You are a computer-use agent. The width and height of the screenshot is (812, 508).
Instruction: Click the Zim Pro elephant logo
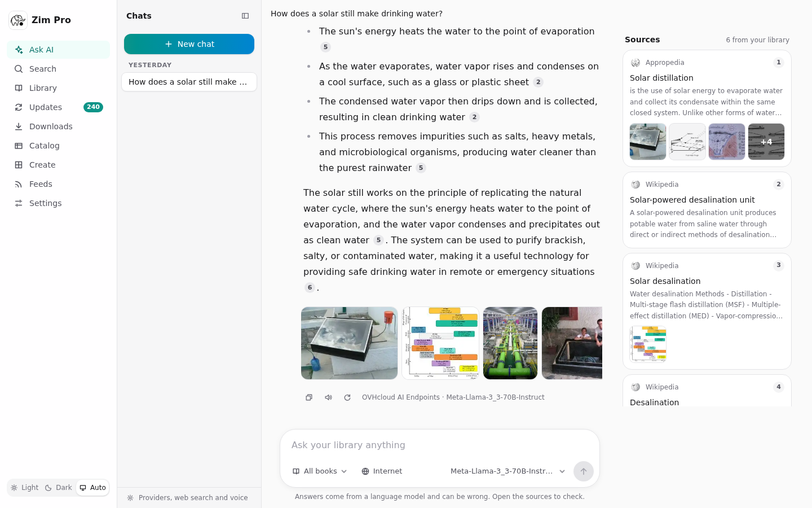[x=18, y=20]
